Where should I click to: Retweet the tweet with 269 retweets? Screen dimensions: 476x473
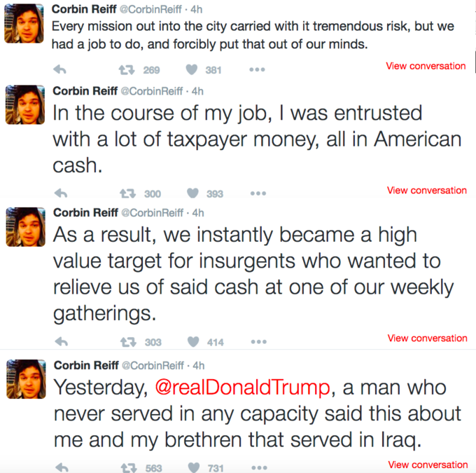127,70
